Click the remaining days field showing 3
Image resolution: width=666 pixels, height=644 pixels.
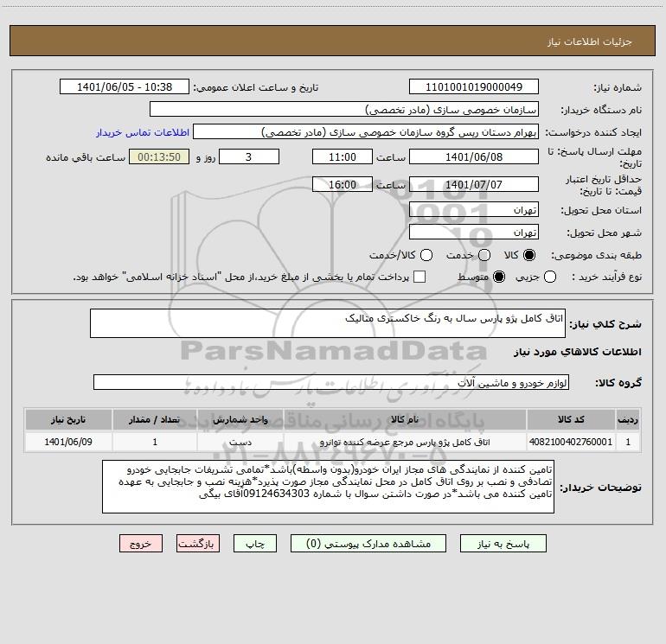[249, 156]
